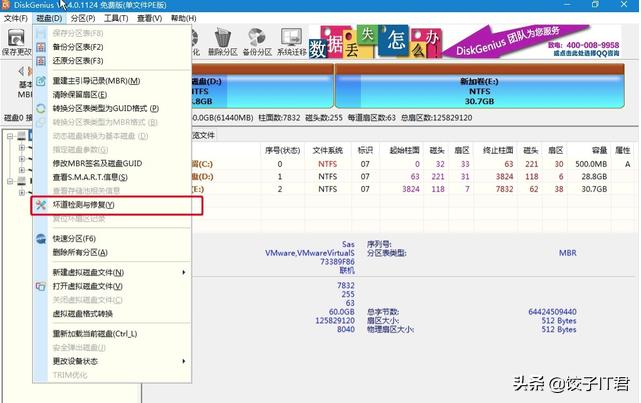Click the icon beside 还原分区表(F3)
641x403 pixels.
point(41,61)
